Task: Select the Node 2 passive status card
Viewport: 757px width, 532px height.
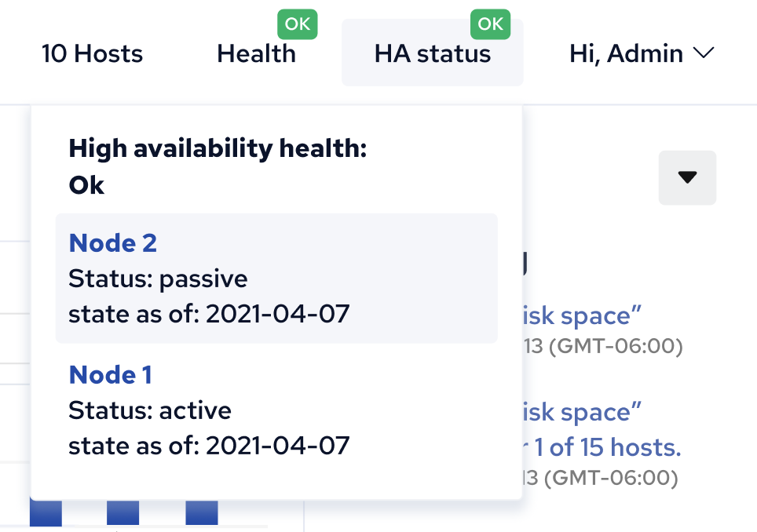Action: (x=276, y=279)
